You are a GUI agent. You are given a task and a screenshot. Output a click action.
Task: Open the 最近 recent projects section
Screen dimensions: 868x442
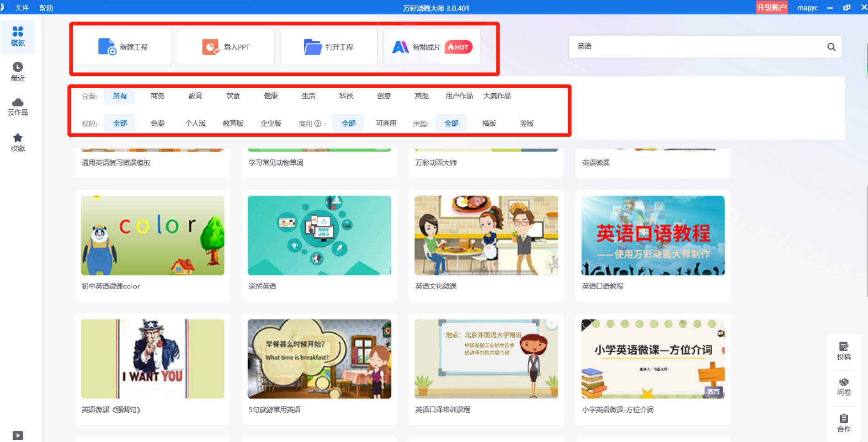pos(18,72)
